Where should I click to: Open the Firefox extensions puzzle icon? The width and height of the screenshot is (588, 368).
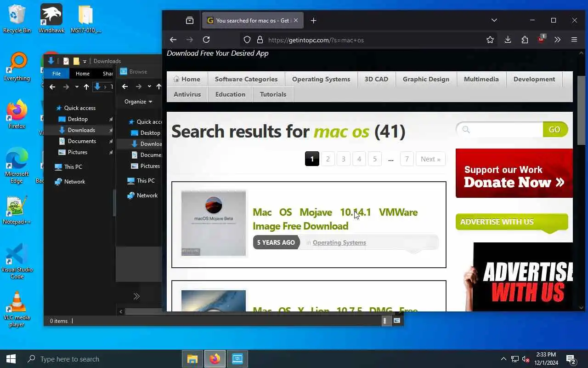[525, 40]
